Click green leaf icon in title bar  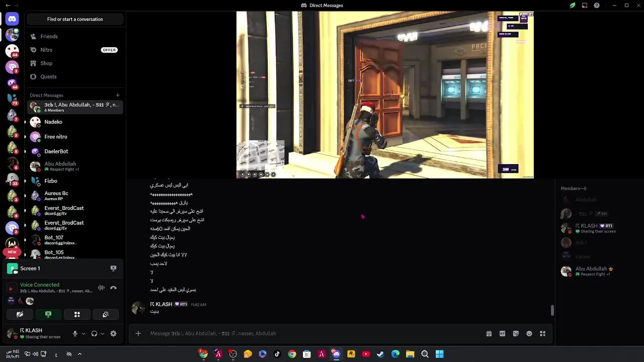pos(573,6)
